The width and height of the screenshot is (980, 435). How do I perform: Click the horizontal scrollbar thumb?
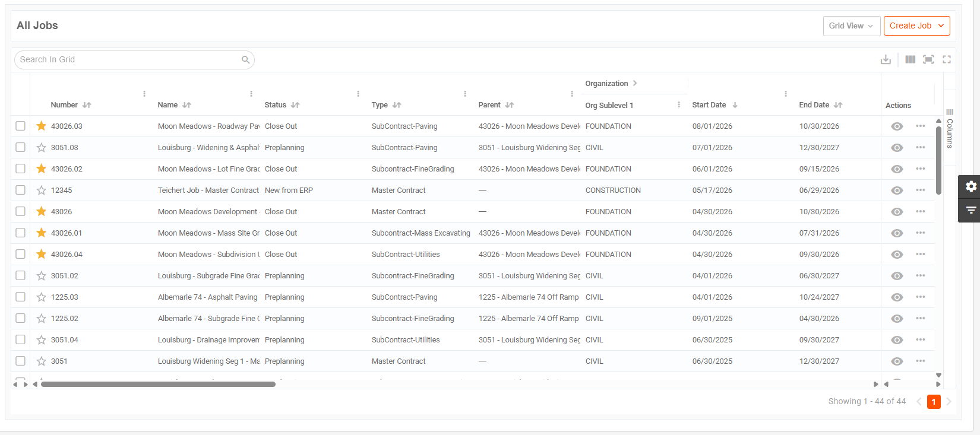(x=158, y=384)
